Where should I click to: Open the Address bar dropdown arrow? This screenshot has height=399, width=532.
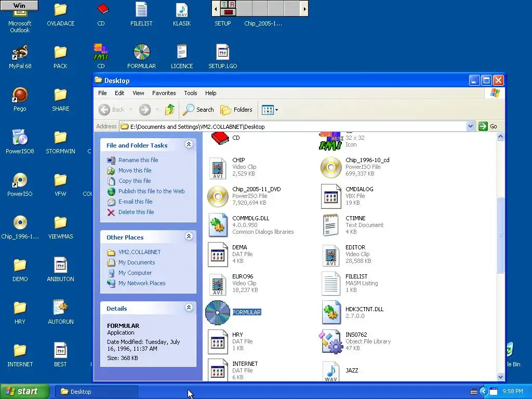pos(470,127)
